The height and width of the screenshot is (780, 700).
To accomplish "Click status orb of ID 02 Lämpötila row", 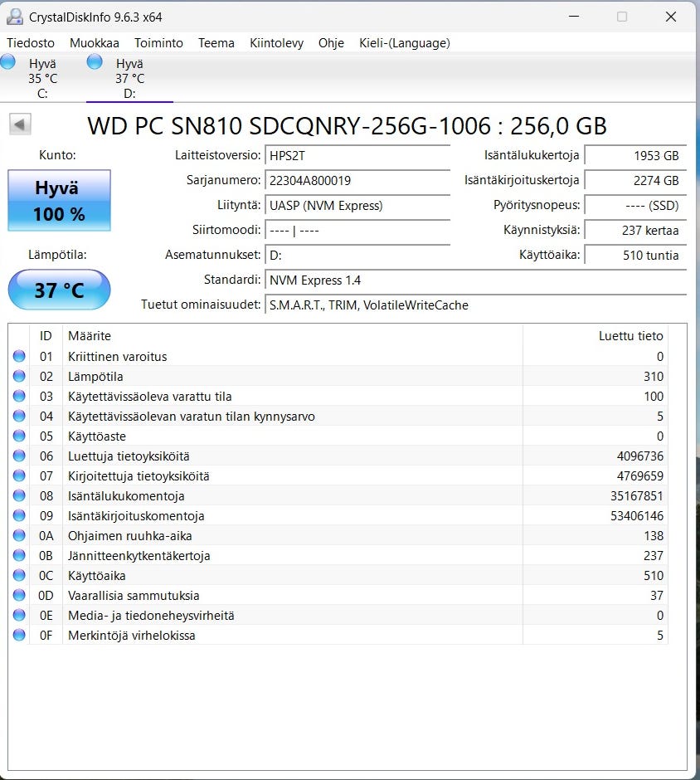I will pos(19,376).
